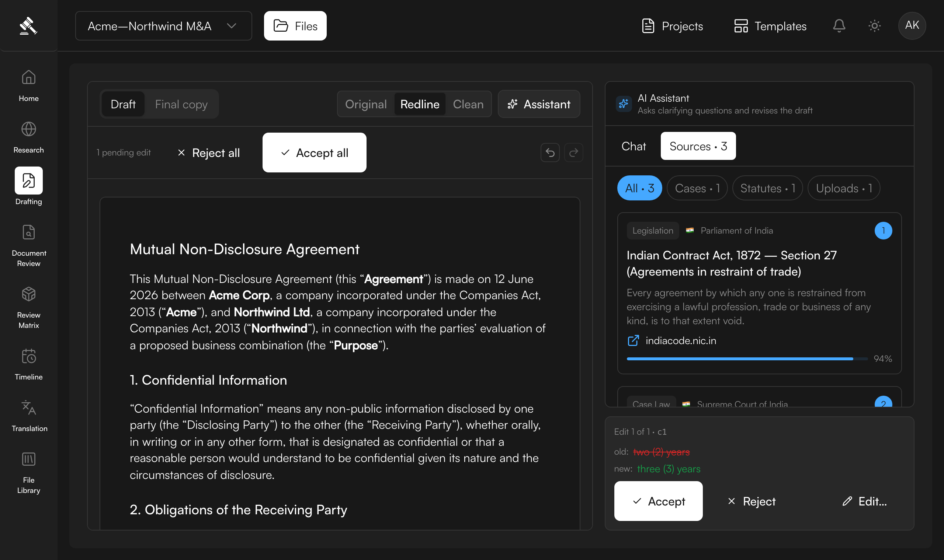
Task: Click the redo arrow icon
Action: pyautogui.click(x=573, y=153)
